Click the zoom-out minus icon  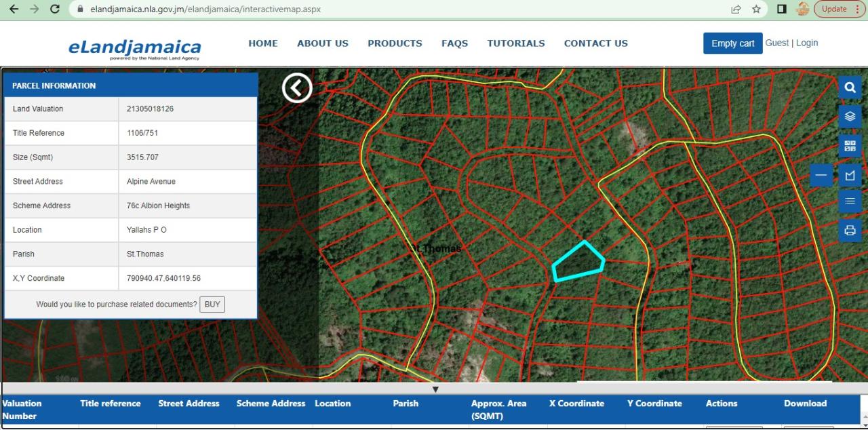tap(821, 175)
